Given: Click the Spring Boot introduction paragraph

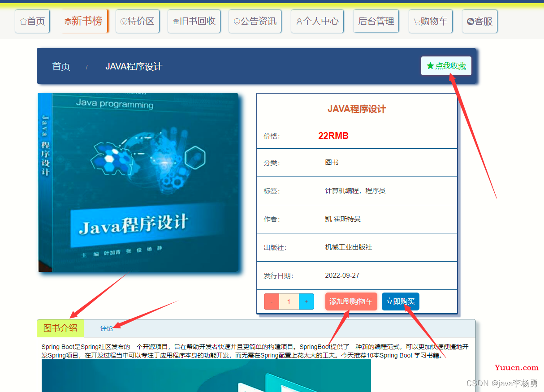Looking at the screenshot, I should pos(255,351).
